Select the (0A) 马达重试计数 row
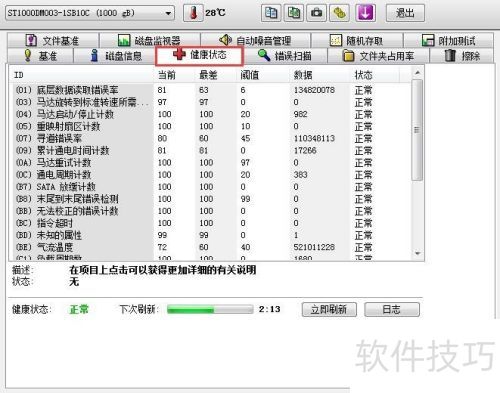 pyautogui.click(x=211, y=163)
